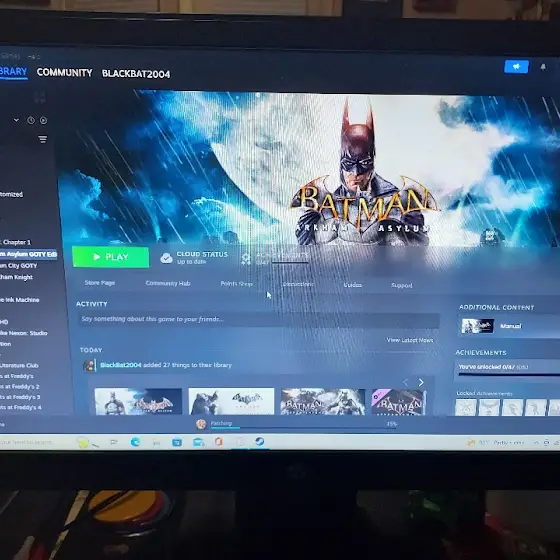Select Freddy's 3 game in sidebar
This screenshot has height=560, width=560.
pyautogui.click(x=20, y=397)
